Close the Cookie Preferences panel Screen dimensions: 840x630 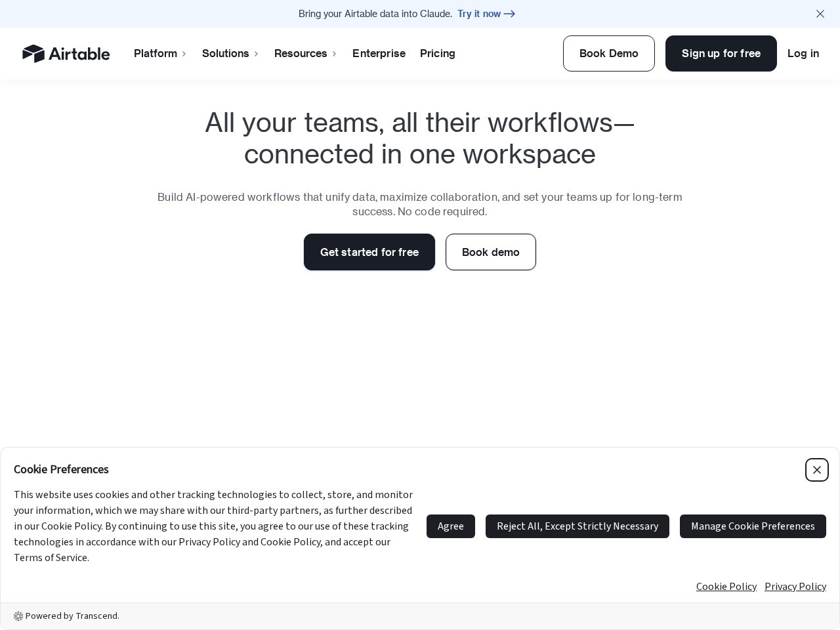pos(817,470)
